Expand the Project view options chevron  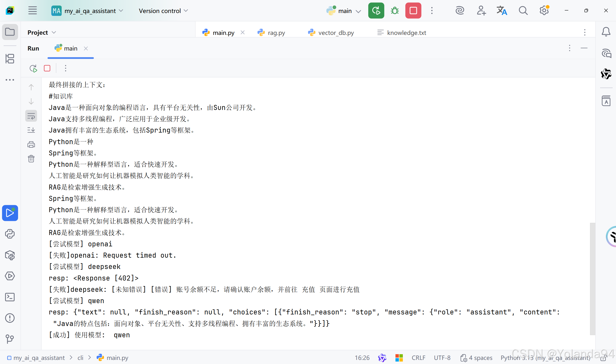pyautogui.click(x=54, y=32)
